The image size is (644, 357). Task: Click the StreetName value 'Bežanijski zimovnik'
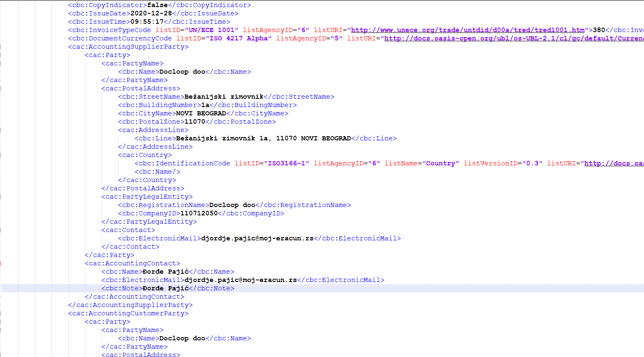coord(224,97)
